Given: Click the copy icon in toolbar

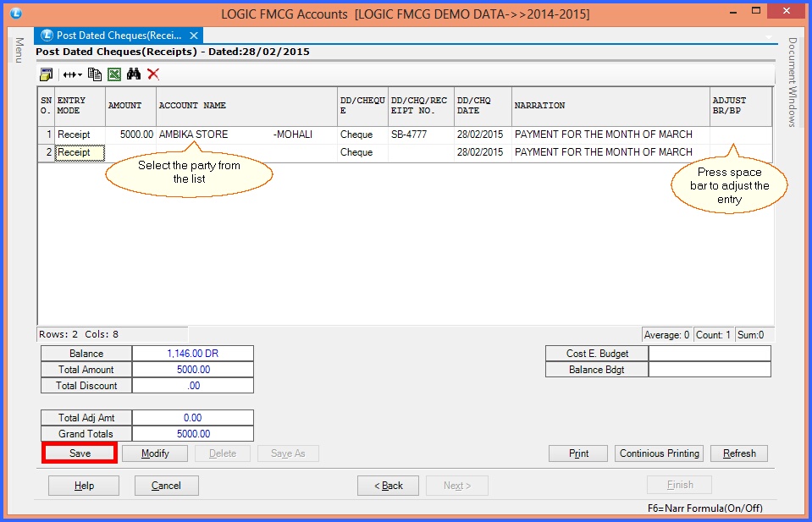Looking at the screenshot, I should 94,74.
